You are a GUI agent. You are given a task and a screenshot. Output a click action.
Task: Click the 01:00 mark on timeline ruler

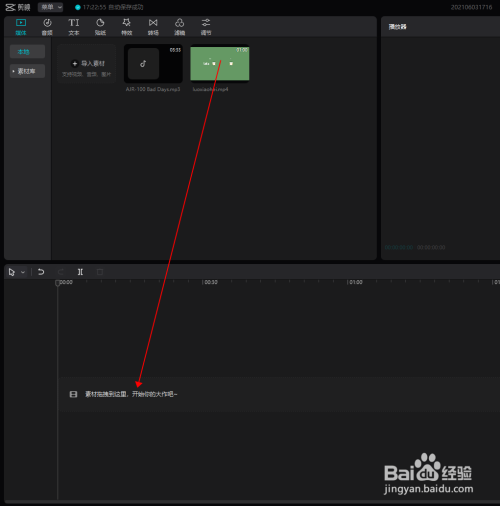355,282
